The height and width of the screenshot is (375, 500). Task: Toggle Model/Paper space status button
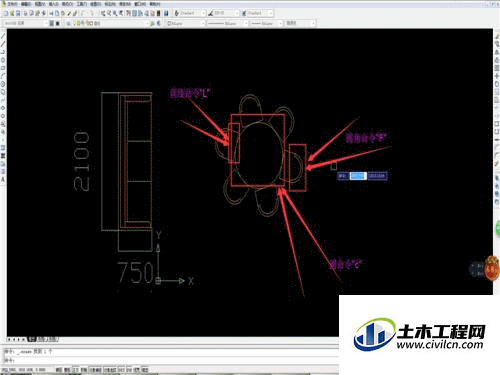145,370
